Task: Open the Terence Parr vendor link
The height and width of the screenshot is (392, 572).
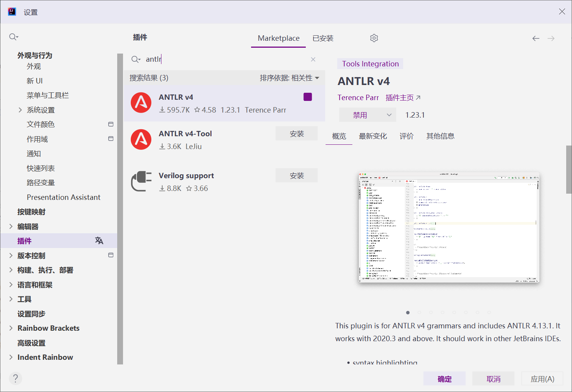Action: 358,98
